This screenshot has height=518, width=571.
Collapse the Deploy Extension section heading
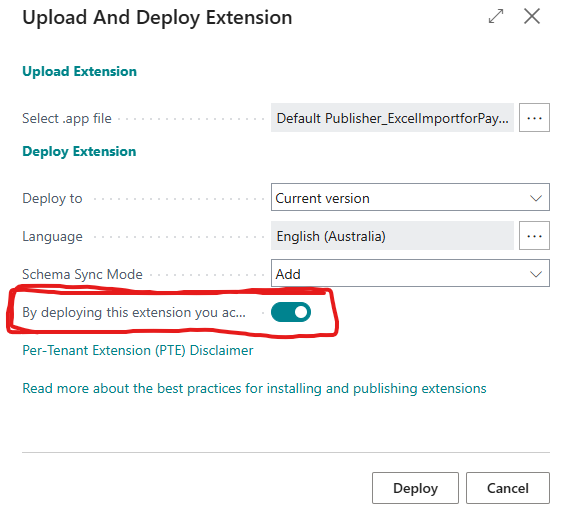[x=79, y=152]
